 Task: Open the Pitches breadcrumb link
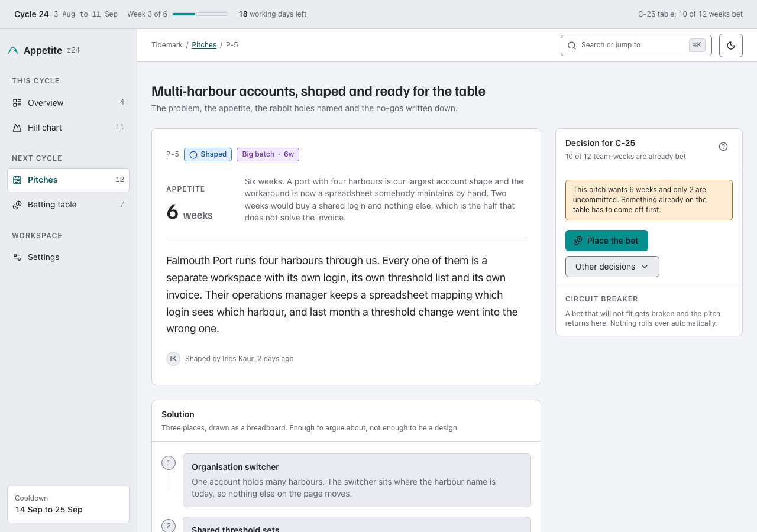(204, 45)
